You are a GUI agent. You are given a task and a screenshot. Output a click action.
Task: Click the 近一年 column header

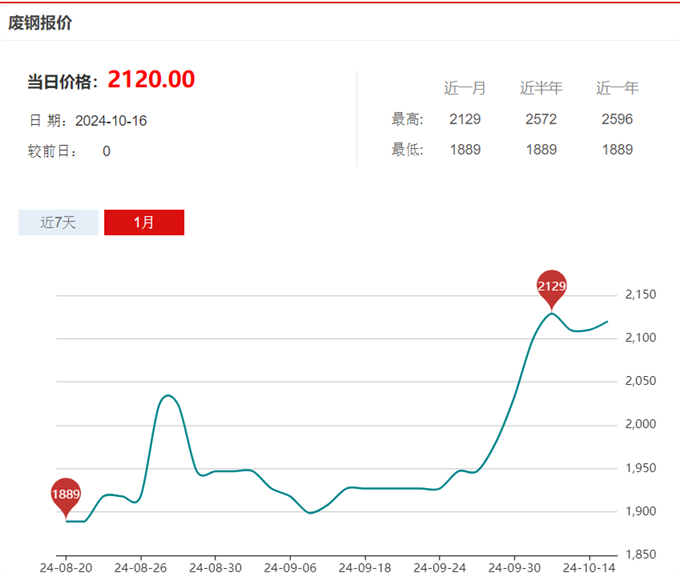[x=617, y=88]
